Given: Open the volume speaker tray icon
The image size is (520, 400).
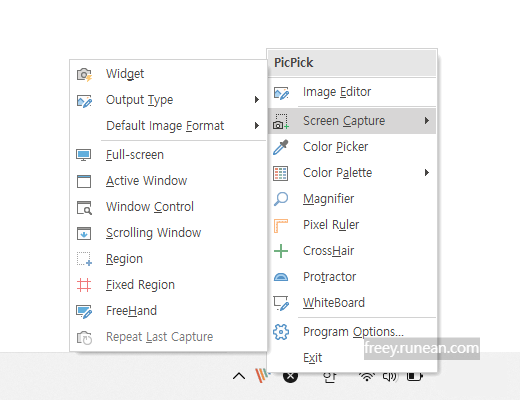Looking at the screenshot, I should click(390, 376).
